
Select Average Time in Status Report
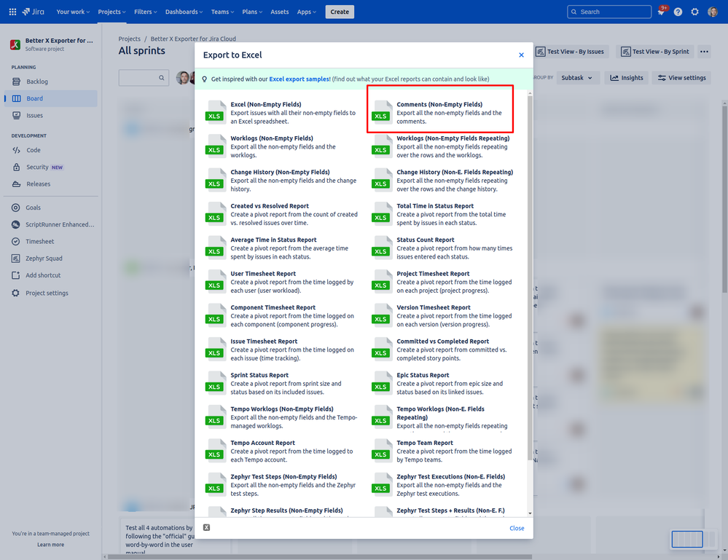point(282,248)
